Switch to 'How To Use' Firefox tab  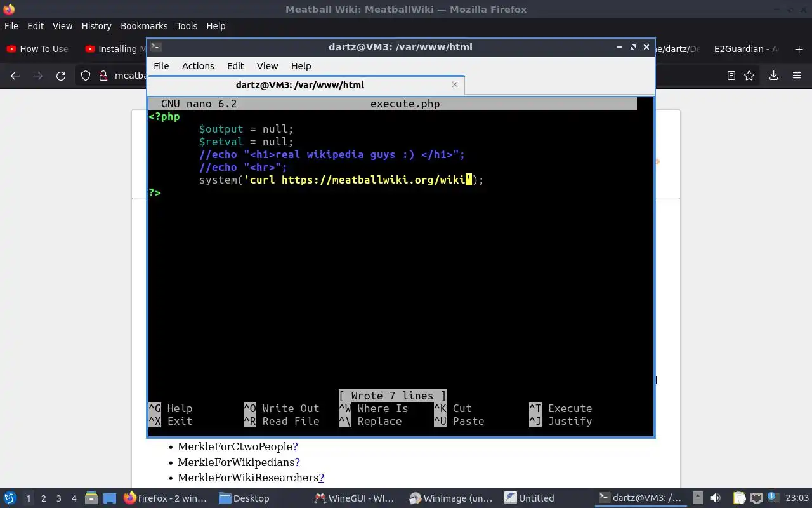tap(38, 49)
